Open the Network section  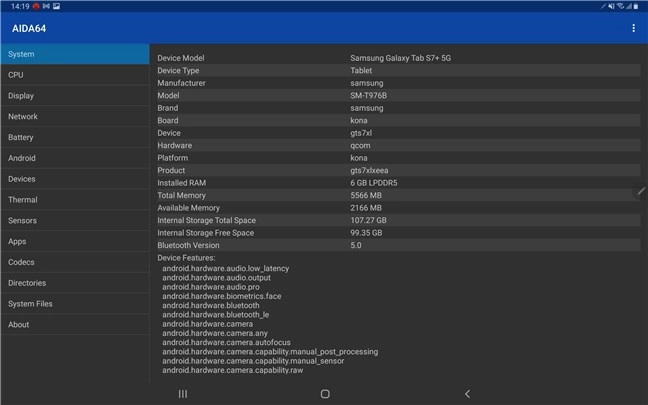click(75, 117)
